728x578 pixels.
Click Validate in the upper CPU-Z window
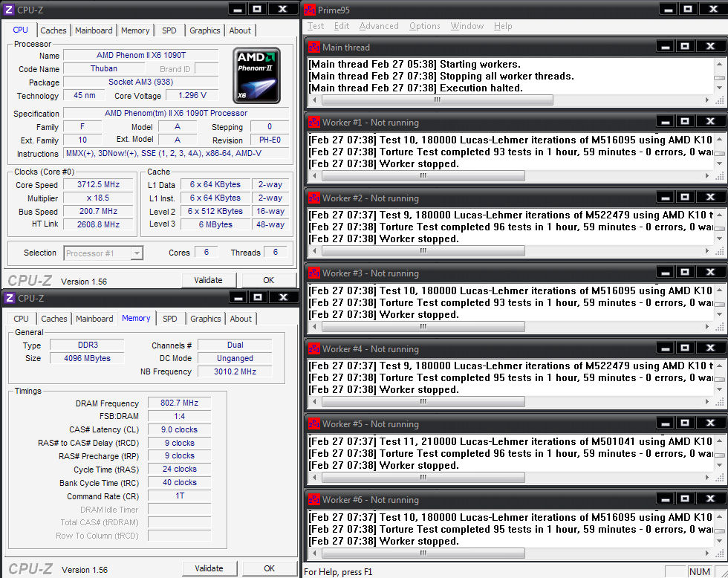208,280
